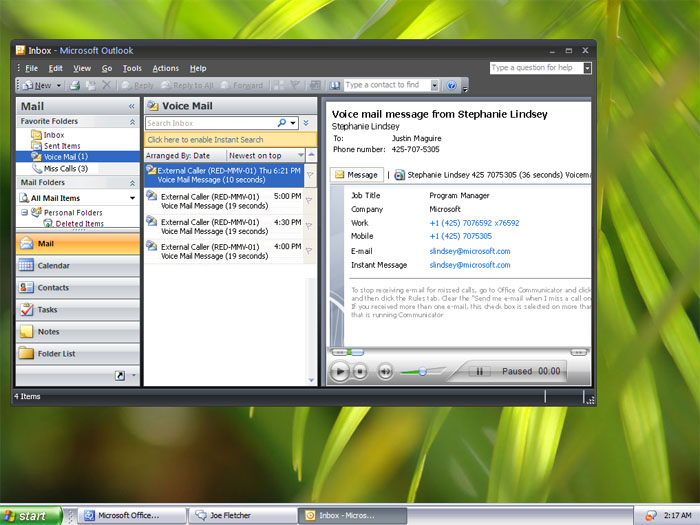This screenshot has width=700, height=525.
Task: Open the Actions menu
Action: pos(166,68)
